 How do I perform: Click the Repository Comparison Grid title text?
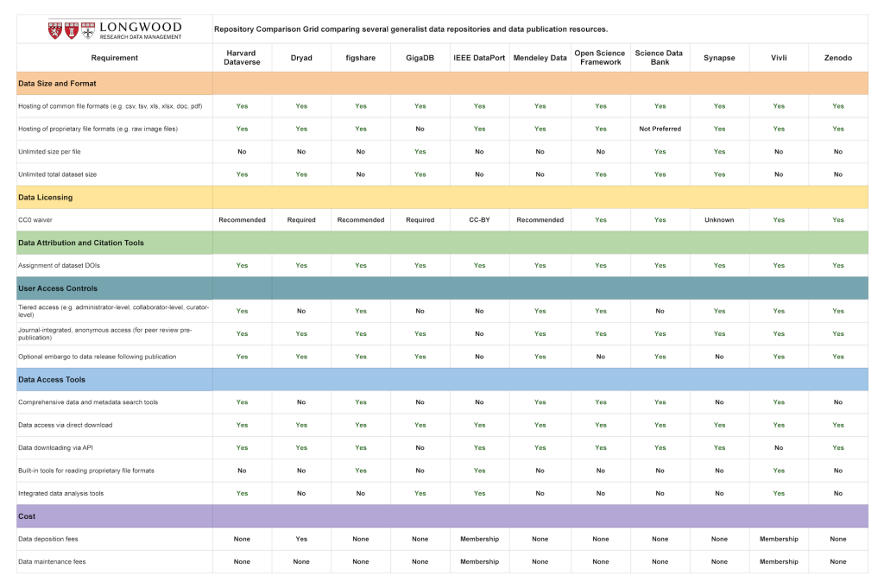click(411, 29)
